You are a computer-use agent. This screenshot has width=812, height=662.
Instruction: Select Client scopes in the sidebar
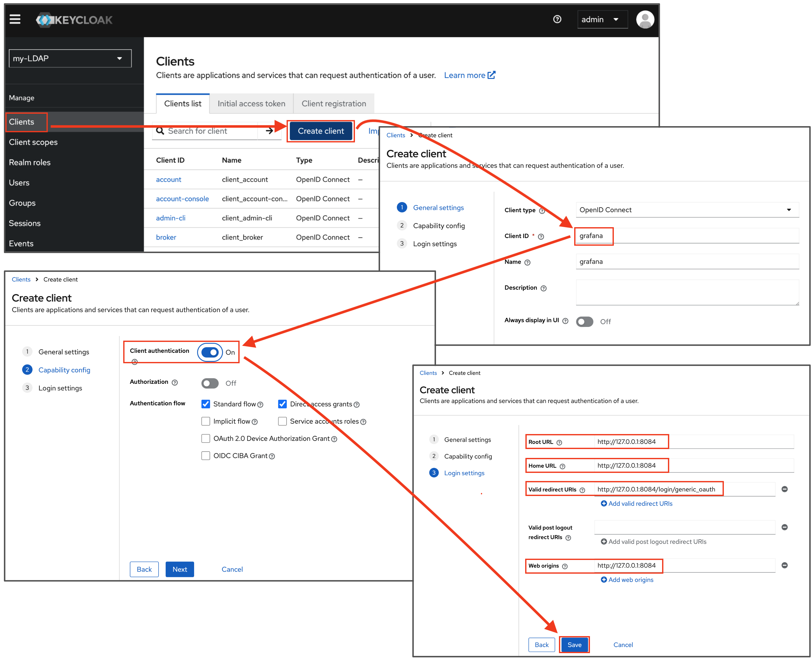(x=33, y=142)
